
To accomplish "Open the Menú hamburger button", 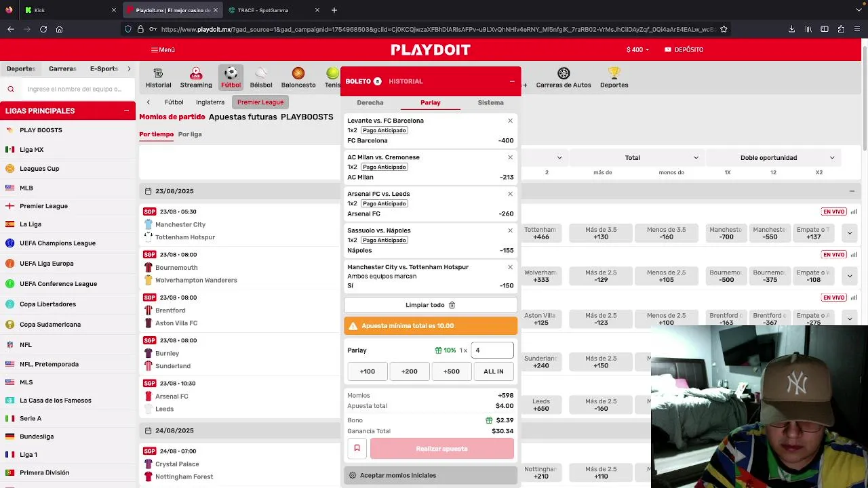I will (x=163, y=49).
